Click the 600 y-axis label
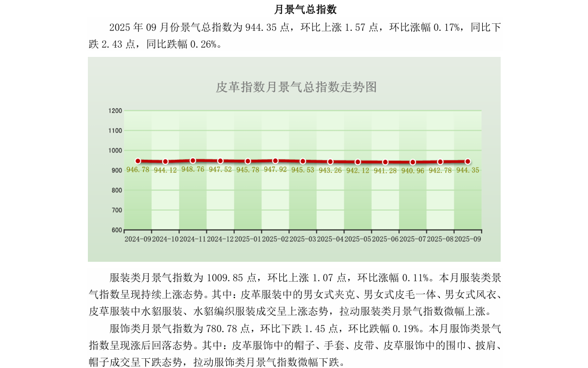Screen dimensions: 588x368 117,230
